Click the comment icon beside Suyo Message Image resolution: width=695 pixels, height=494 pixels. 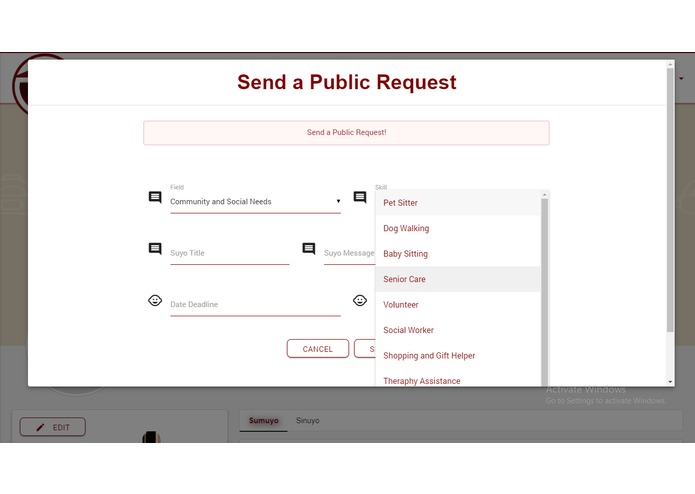(308, 249)
